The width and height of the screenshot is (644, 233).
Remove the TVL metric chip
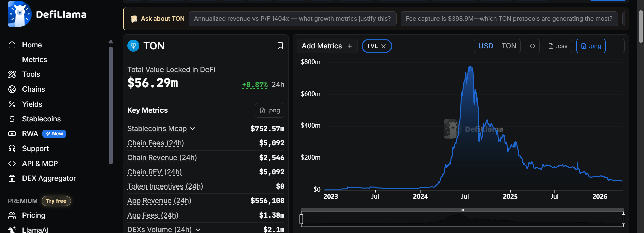(x=384, y=46)
